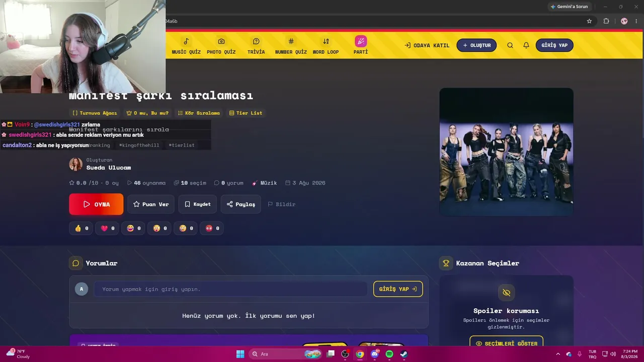Click the #kingofthehill tag

(x=139, y=145)
